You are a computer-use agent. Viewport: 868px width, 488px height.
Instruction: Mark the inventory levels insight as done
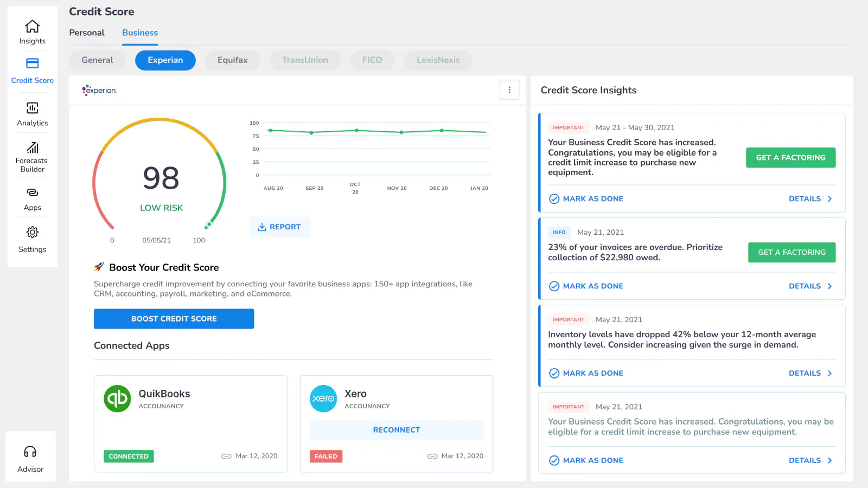pos(586,374)
